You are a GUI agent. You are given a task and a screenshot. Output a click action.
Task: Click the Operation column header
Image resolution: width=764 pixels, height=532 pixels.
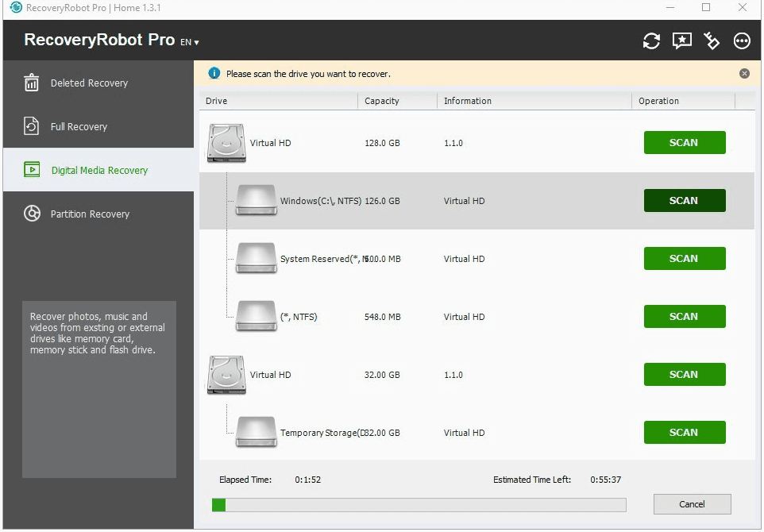pos(684,101)
